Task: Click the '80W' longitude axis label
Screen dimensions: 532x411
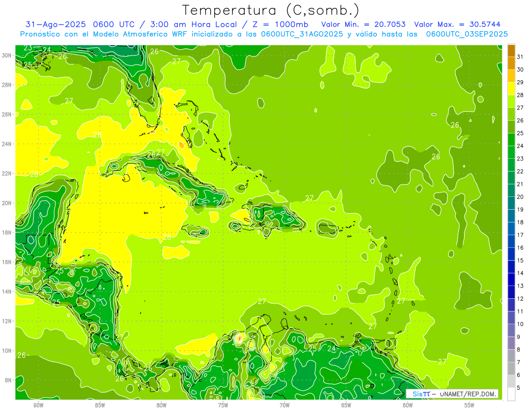Action: [x=161, y=405]
